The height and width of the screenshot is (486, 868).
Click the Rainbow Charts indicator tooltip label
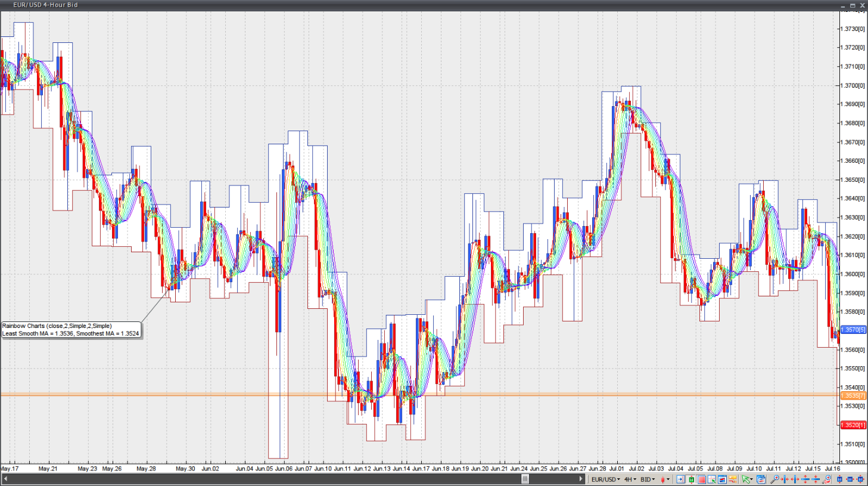[70, 329]
